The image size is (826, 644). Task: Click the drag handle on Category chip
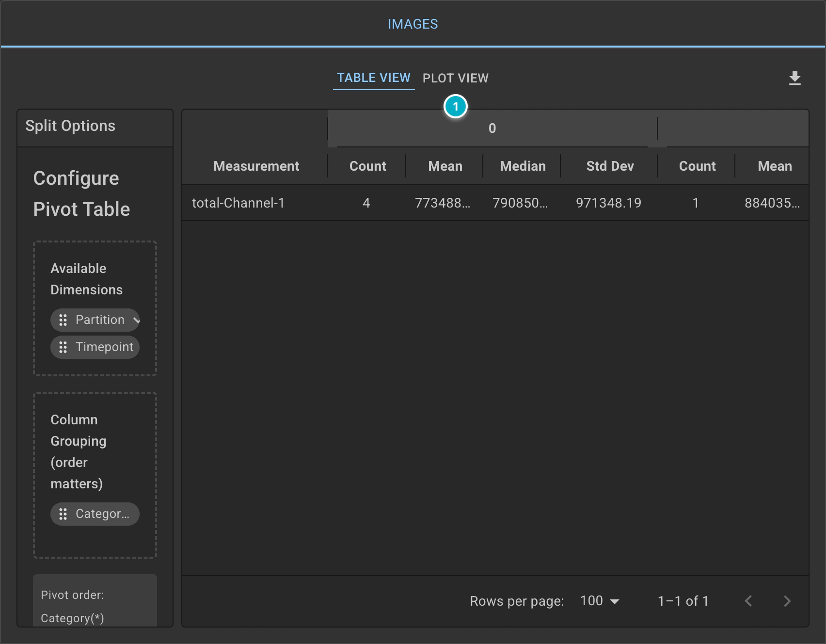(63, 514)
